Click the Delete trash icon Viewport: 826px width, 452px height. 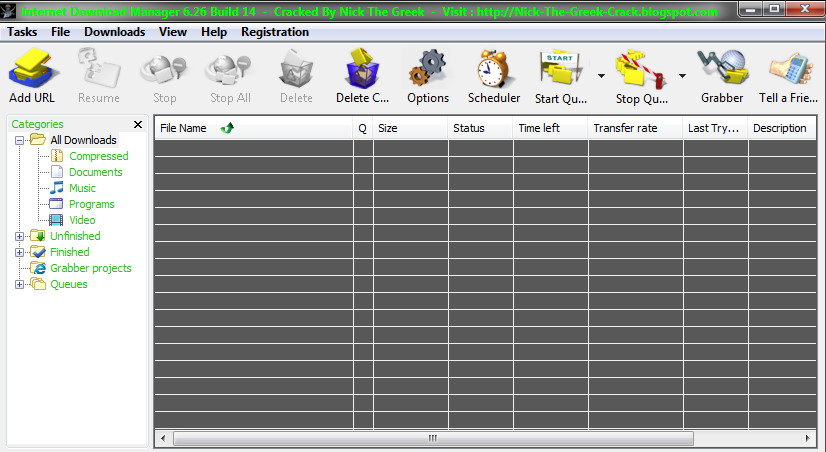pyautogui.click(x=296, y=68)
